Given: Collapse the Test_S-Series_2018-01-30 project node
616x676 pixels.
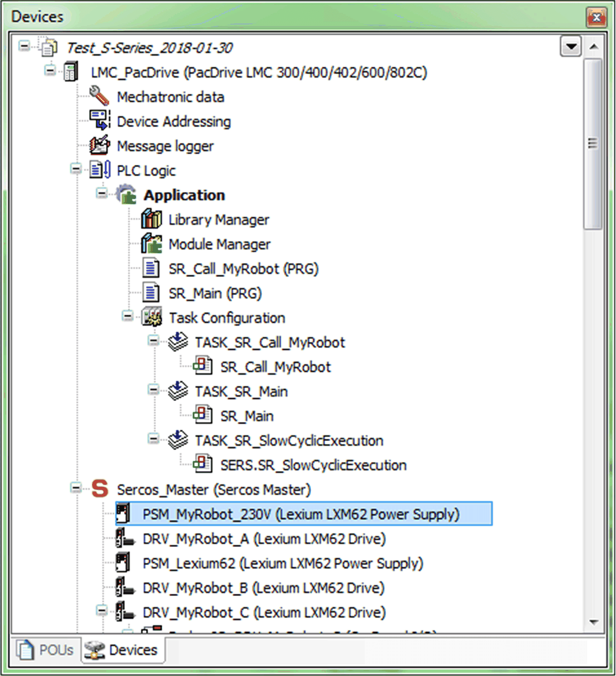Looking at the screenshot, I should point(24,46).
